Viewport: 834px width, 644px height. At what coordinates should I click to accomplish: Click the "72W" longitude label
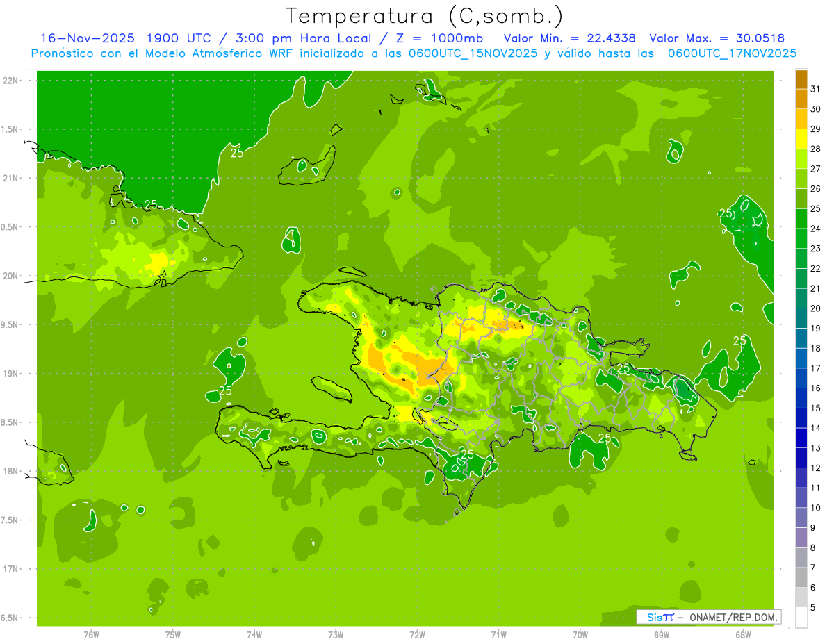(417, 635)
